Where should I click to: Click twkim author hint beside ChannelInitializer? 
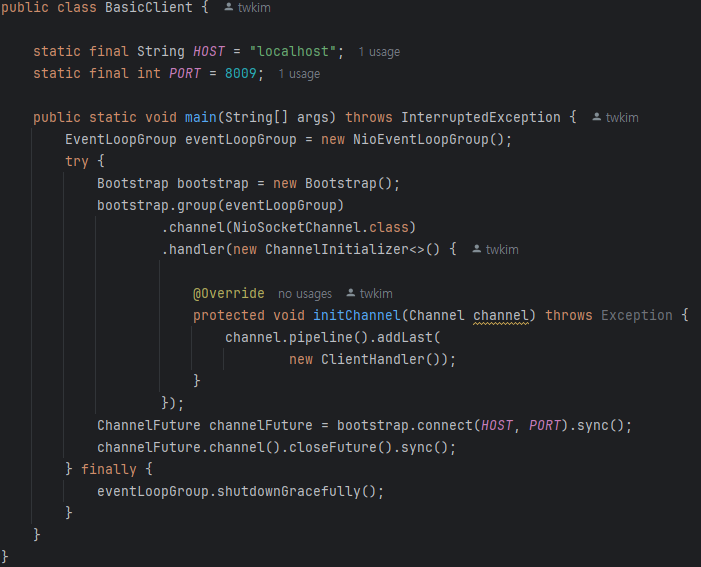502,250
